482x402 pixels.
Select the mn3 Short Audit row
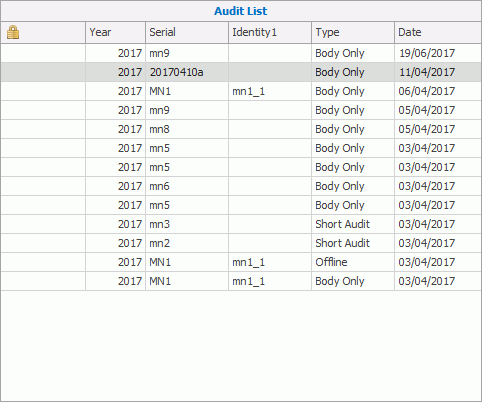(241, 224)
